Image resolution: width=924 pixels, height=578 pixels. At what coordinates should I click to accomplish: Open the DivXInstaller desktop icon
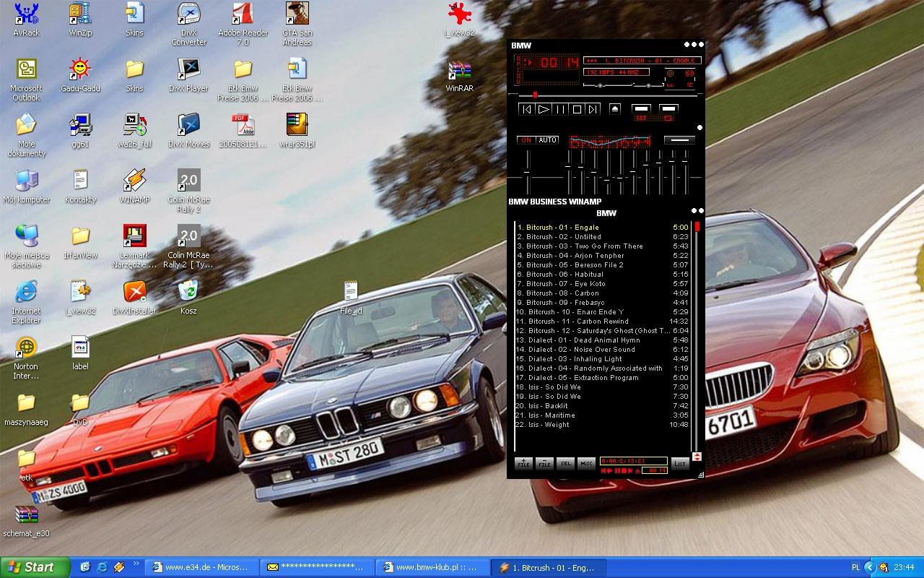134,298
